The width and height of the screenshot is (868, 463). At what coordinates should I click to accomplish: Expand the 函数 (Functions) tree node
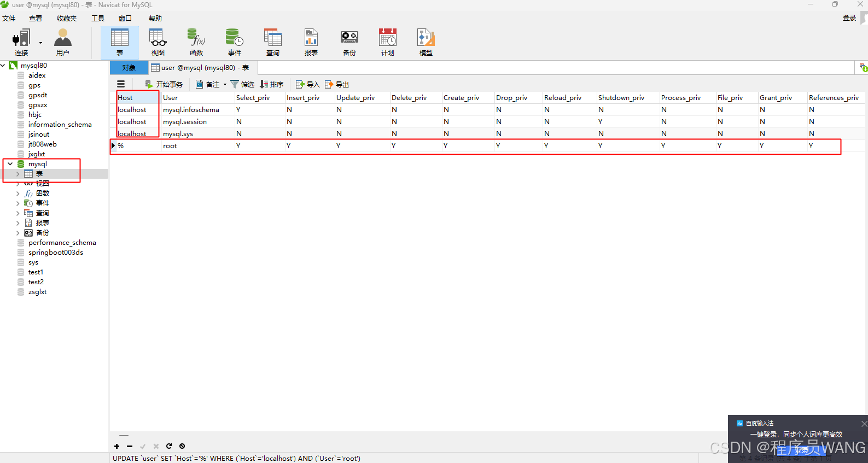point(18,194)
